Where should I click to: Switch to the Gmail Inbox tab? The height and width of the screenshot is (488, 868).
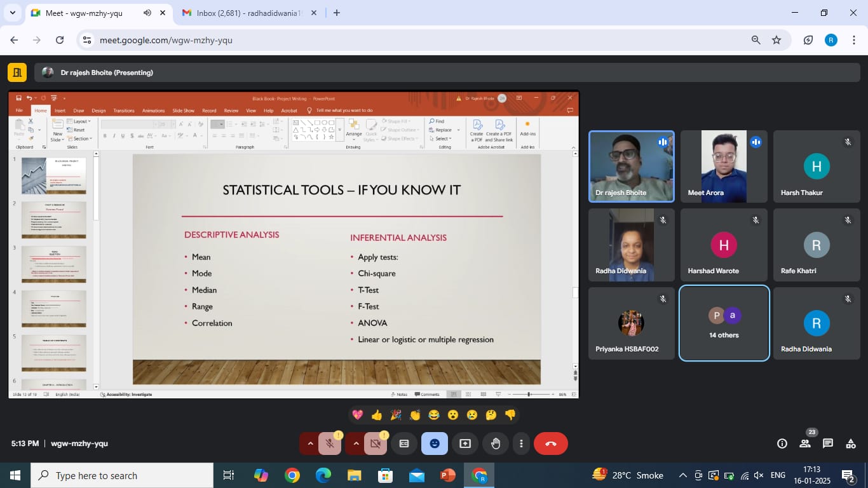point(247,13)
